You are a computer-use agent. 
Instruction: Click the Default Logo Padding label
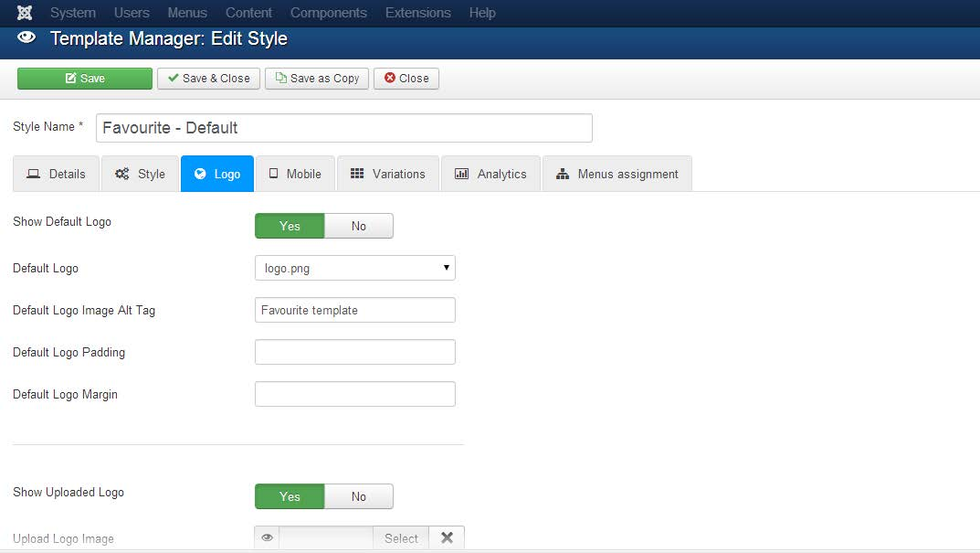[68, 352]
